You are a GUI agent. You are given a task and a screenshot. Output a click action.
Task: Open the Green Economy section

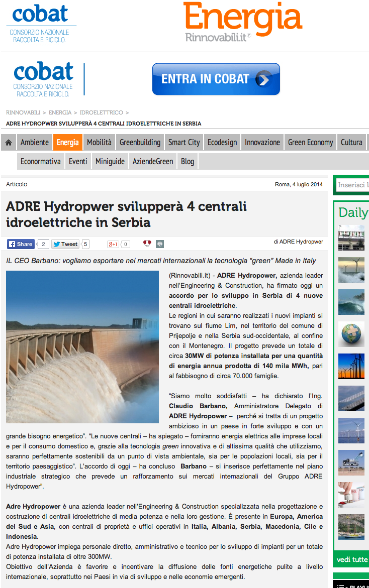coord(311,143)
